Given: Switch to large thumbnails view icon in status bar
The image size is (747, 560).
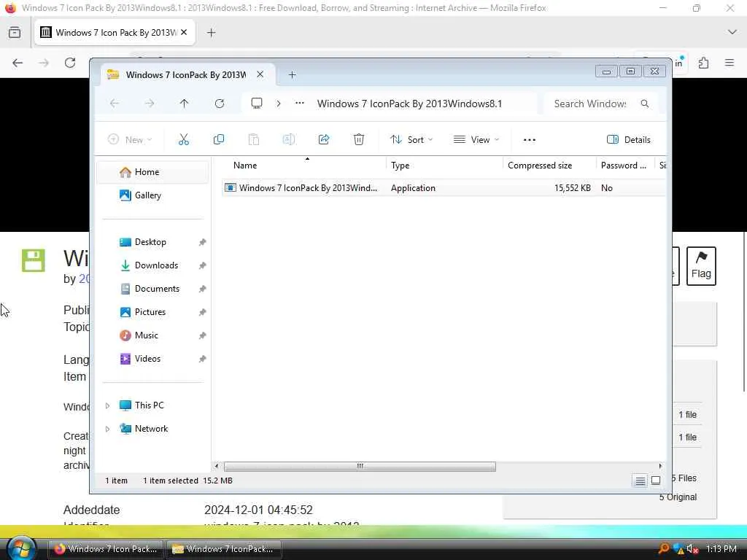Looking at the screenshot, I should [656, 481].
